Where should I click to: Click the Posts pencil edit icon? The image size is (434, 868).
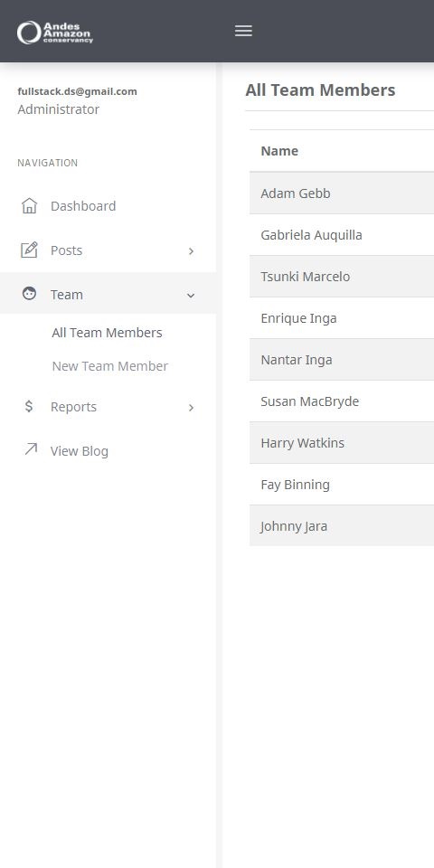[x=29, y=250]
